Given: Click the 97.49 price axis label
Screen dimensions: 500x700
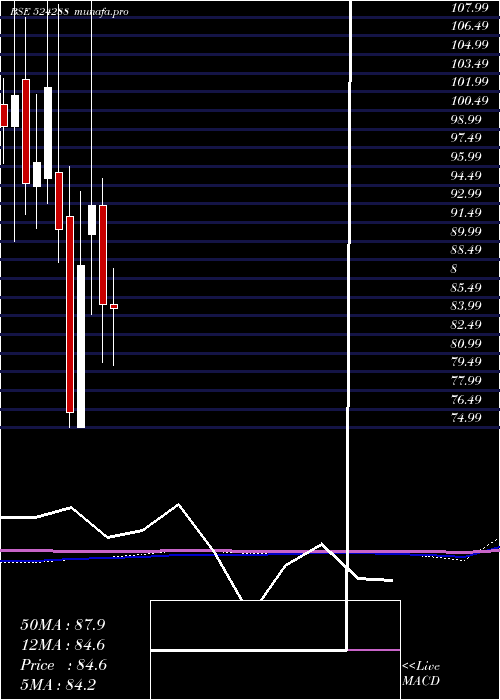Looking at the screenshot, I should point(466,138).
